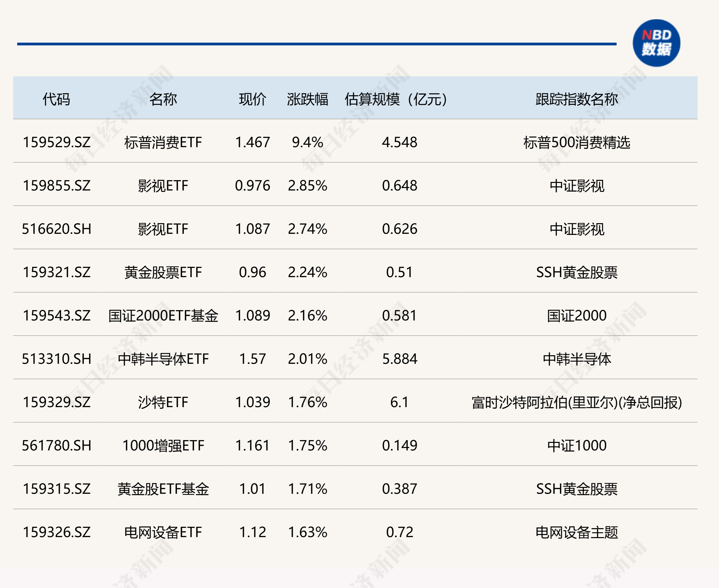This screenshot has height=588, width=719.
Task: Click the 代码 column header
Action: tap(56, 99)
